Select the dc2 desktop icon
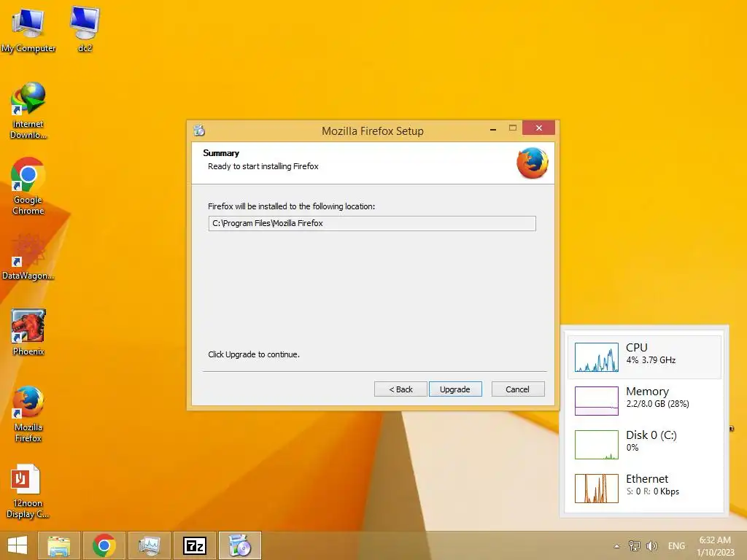Image resolution: width=747 pixels, height=560 pixels. [x=85, y=29]
